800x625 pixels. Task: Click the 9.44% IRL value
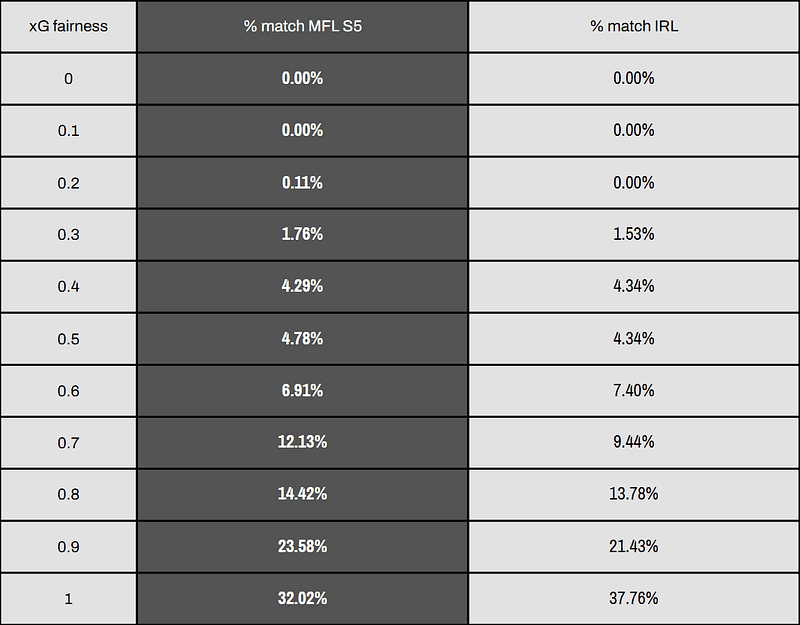click(634, 442)
